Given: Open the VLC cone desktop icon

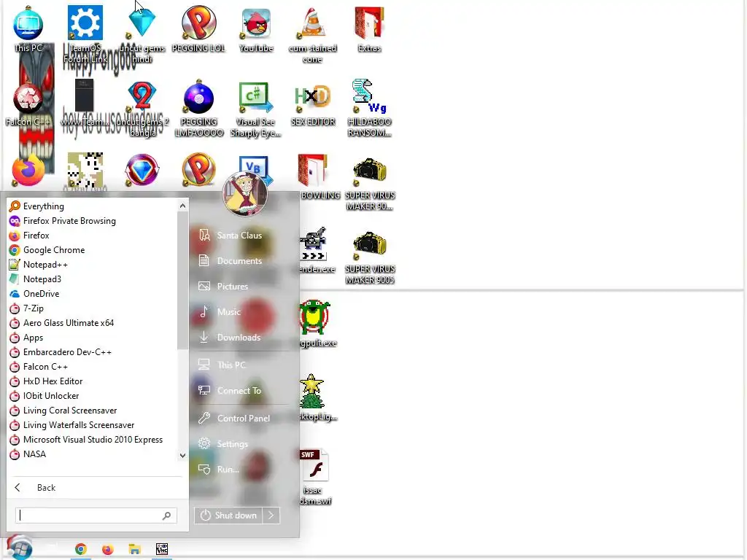Looking at the screenshot, I should (312, 34).
